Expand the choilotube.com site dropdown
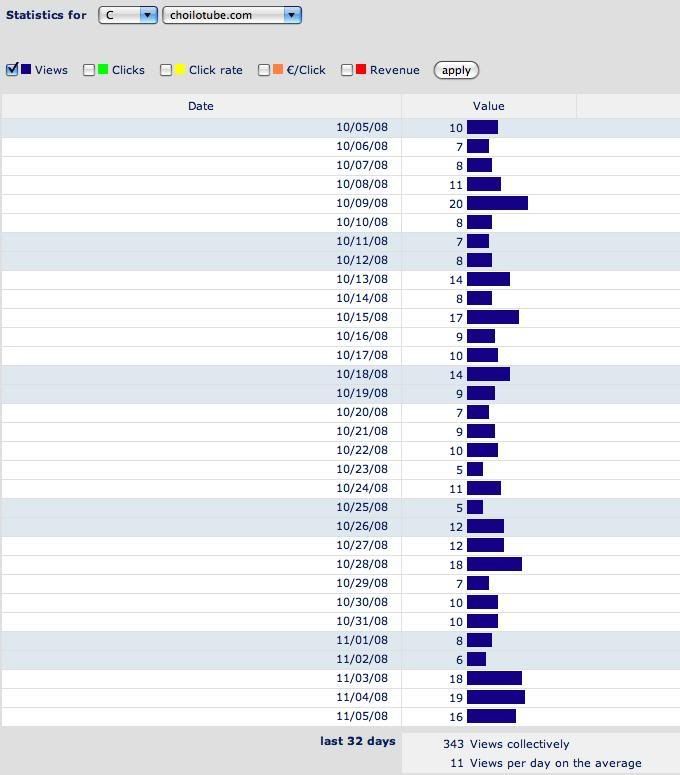This screenshot has width=680, height=775. [x=232, y=15]
